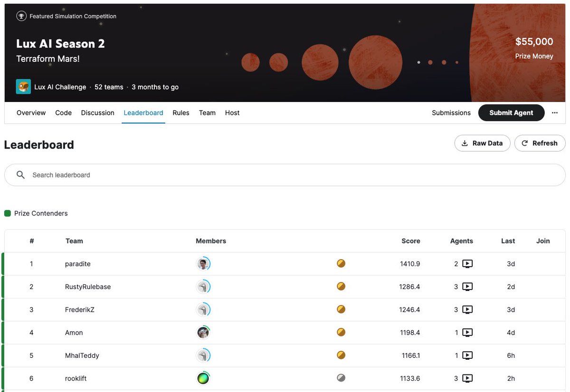This screenshot has width=570, height=392.
Task: Open the Overview tab
Action: [31, 113]
